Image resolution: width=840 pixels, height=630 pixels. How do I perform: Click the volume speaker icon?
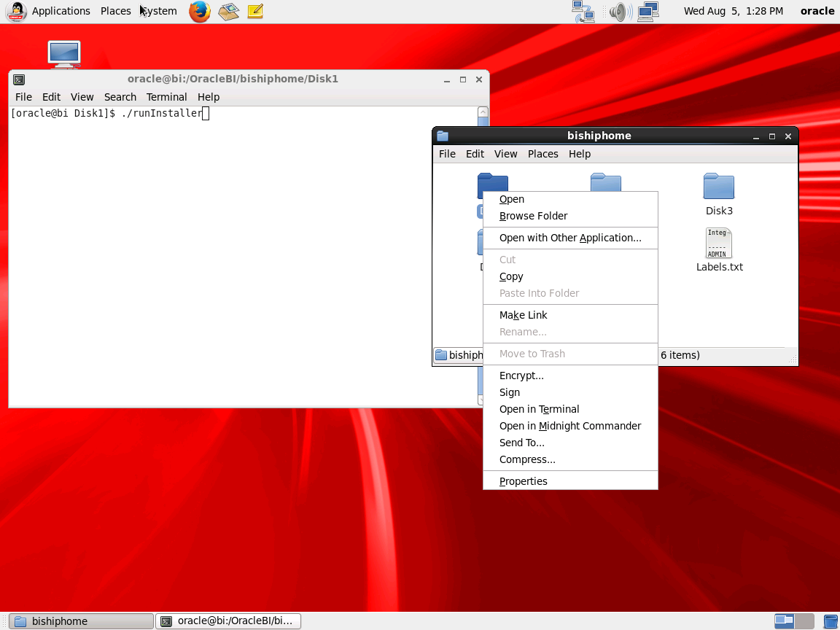[x=619, y=11]
